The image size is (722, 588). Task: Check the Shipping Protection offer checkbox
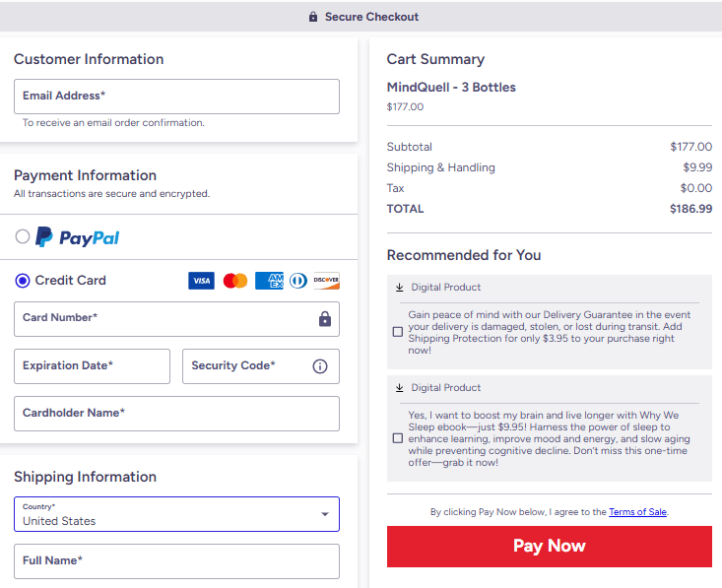coord(398,332)
